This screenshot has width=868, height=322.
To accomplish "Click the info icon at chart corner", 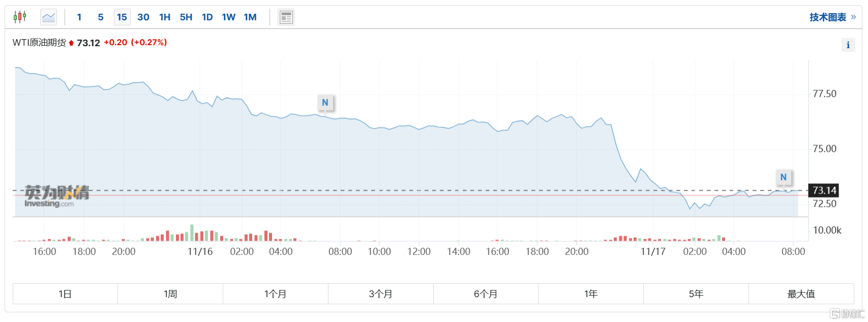I will coord(848,45).
